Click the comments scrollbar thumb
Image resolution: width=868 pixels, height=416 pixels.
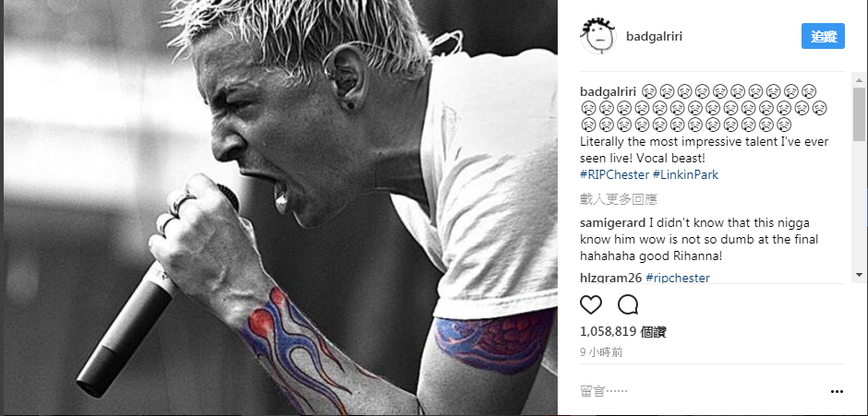coord(859,114)
